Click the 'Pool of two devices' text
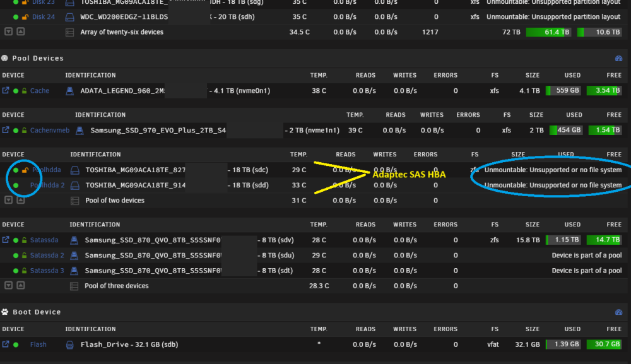This screenshot has height=364, width=631. pos(115,201)
